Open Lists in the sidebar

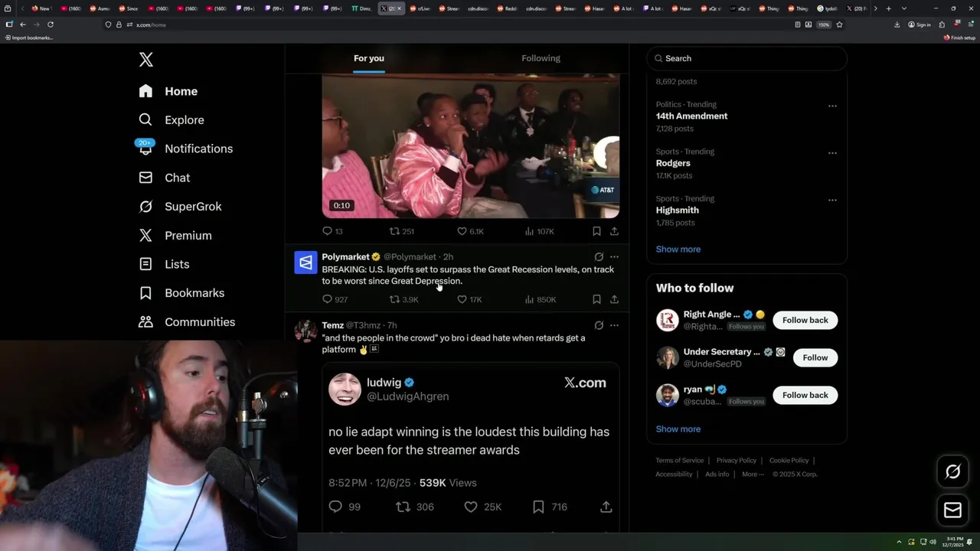click(x=164, y=264)
